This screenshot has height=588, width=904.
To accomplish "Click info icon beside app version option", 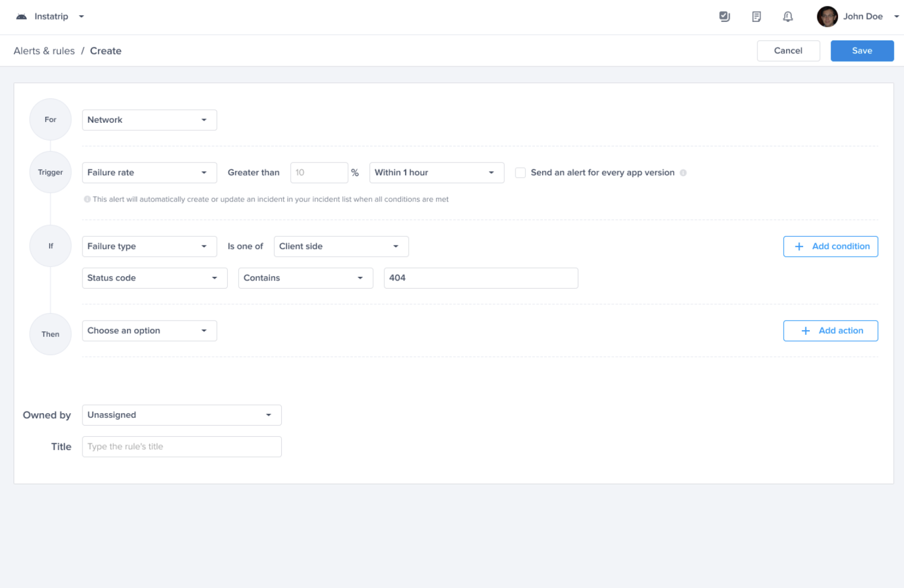I will [683, 173].
